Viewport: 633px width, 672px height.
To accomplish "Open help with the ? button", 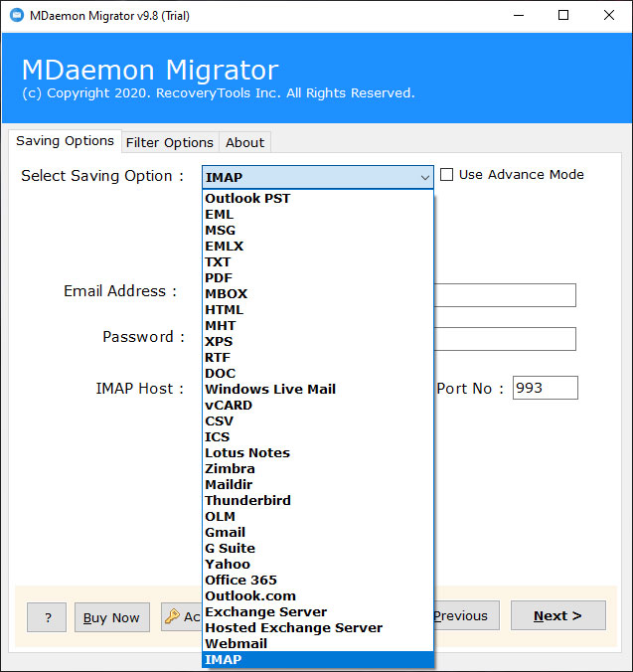I will 47,617.
